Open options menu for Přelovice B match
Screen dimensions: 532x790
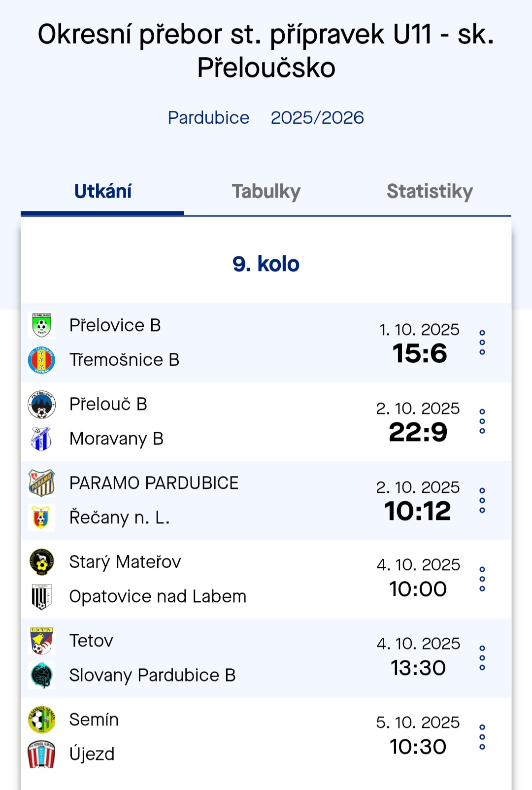pyautogui.click(x=482, y=343)
